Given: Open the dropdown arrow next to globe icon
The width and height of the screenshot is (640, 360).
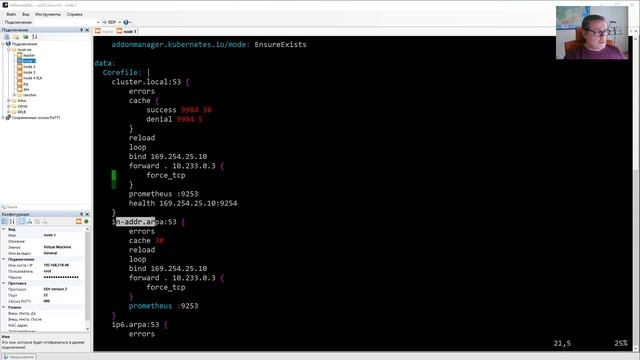Looking at the screenshot, I should [130, 22].
